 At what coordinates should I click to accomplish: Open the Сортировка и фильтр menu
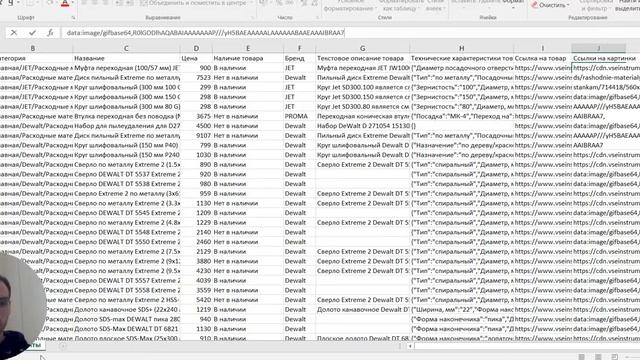tap(596, 5)
